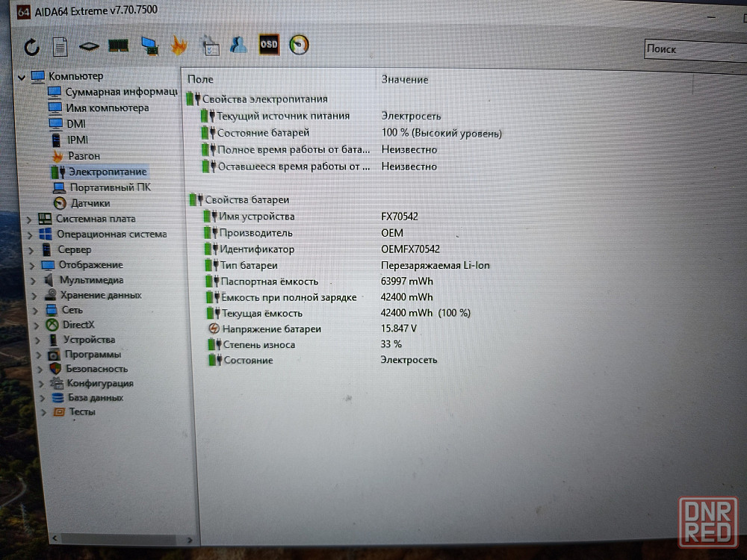Select Датчики in the sidebar tree
747x560 pixels.
(x=90, y=203)
